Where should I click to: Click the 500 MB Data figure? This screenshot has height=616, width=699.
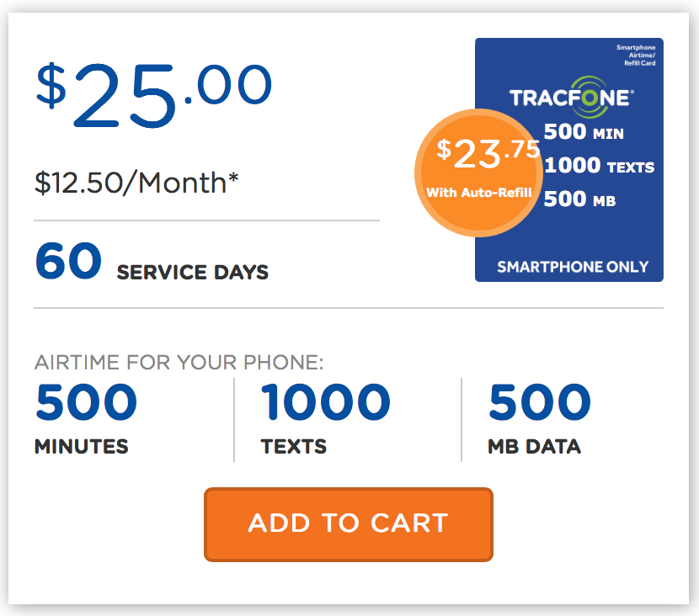tap(539, 401)
